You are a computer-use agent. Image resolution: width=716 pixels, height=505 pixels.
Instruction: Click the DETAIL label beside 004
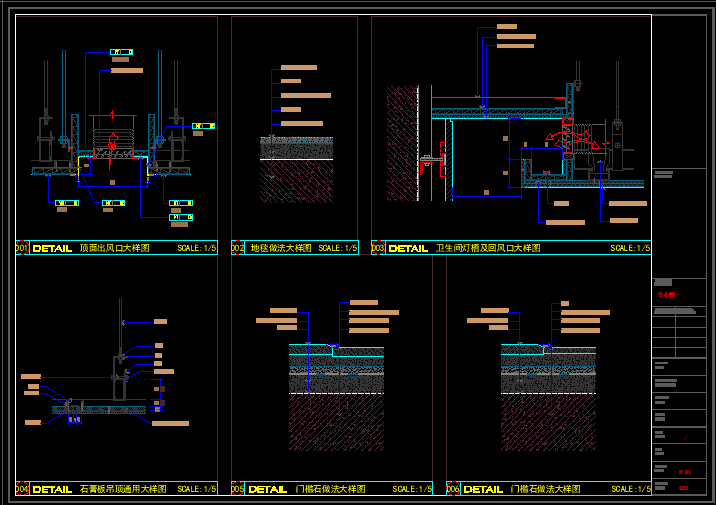(x=53, y=489)
